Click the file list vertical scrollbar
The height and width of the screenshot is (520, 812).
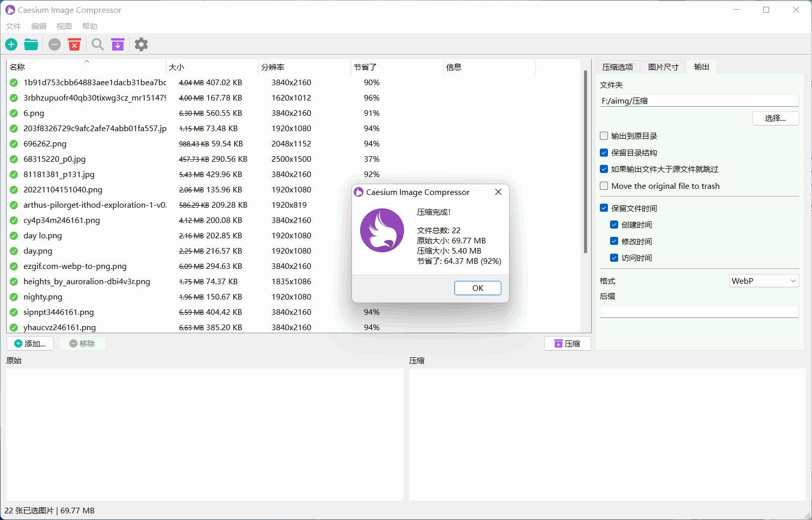click(x=585, y=163)
